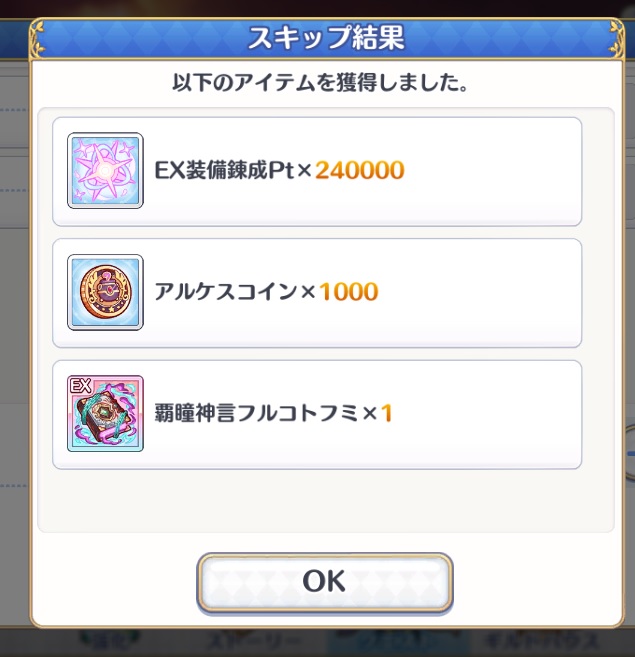The width and height of the screenshot is (635, 657).
Task: Tap the アルケスコイン bronze coin icon
Action: tap(105, 292)
